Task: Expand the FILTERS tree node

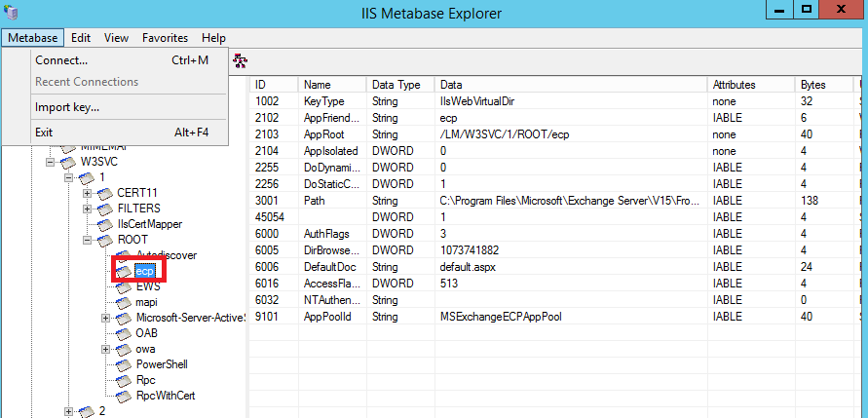Action: point(88,209)
